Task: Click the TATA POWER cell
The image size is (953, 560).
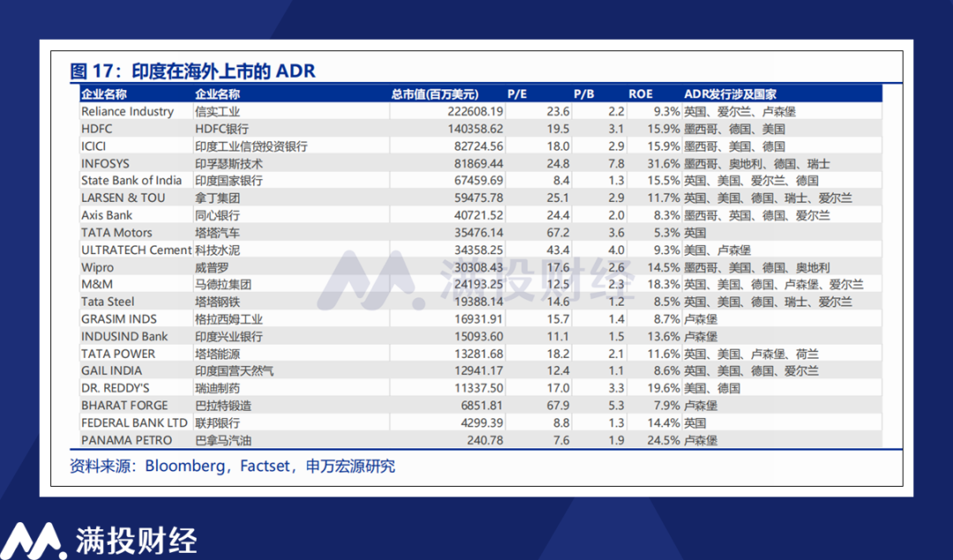Action: 118,354
